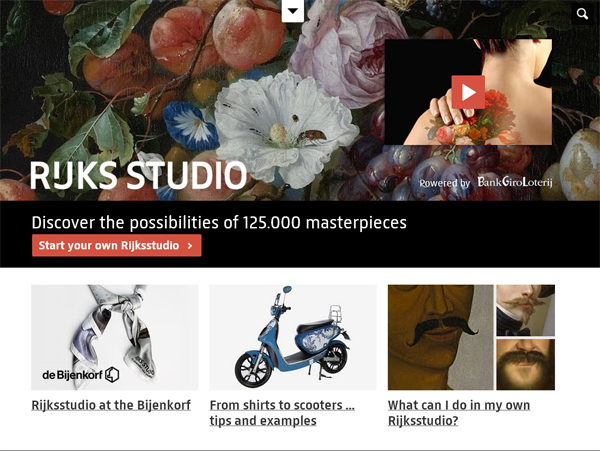Select the silk scarf thumbnail
Image resolution: width=600 pixels, height=451 pixels.
tap(115, 337)
